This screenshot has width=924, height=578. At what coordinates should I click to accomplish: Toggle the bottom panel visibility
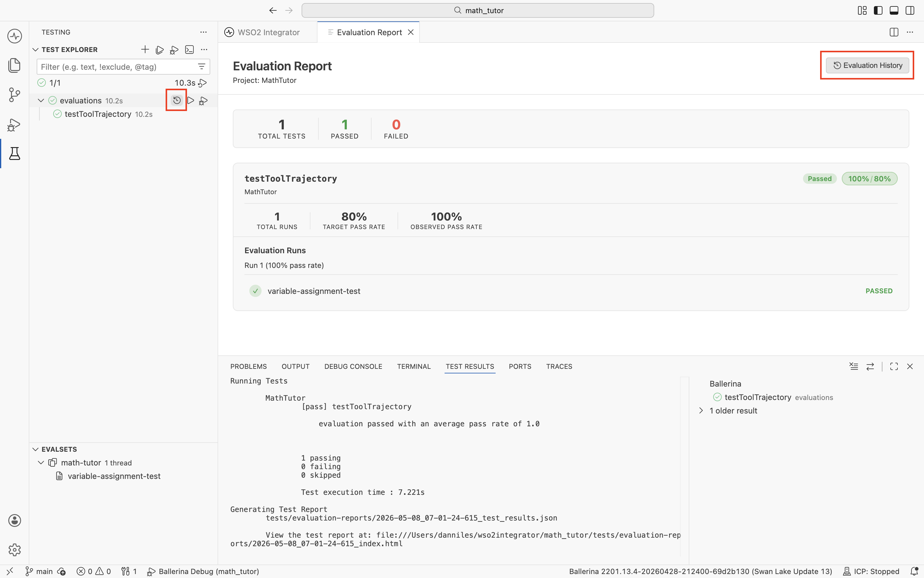tap(894, 10)
